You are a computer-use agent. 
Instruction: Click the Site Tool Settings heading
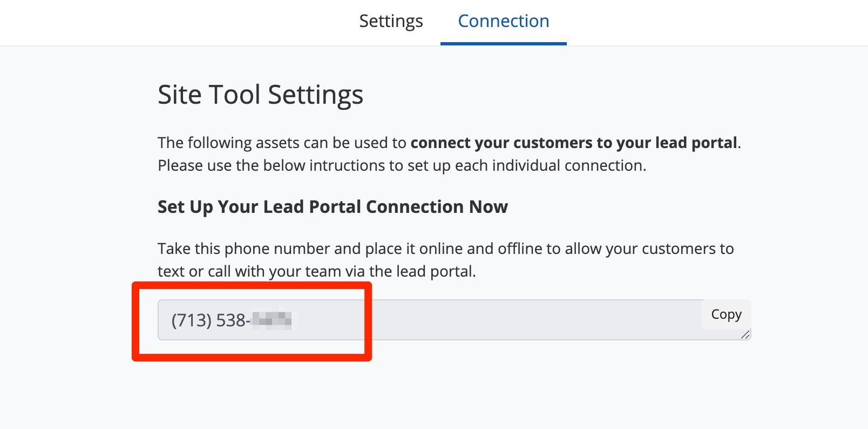[x=260, y=95]
